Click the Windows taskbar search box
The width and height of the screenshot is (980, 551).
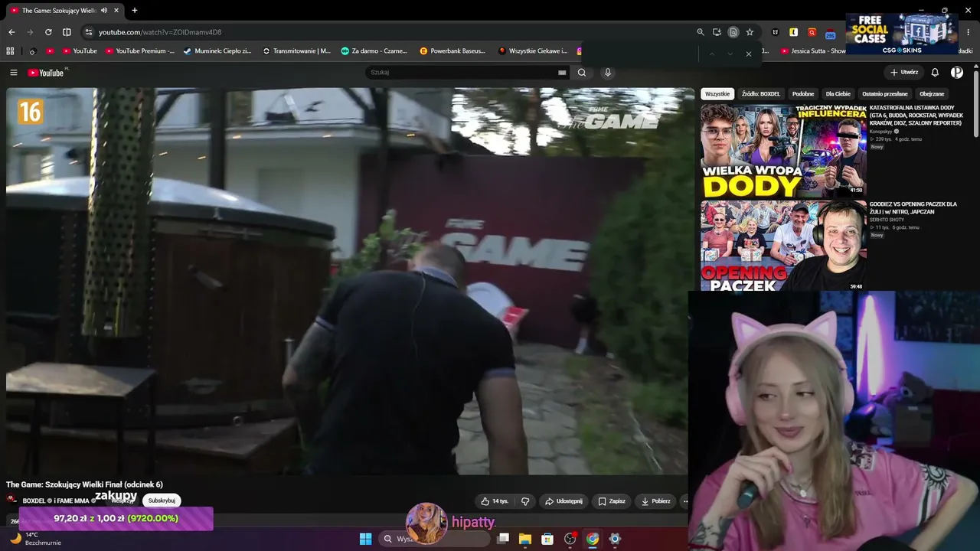coord(435,539)
